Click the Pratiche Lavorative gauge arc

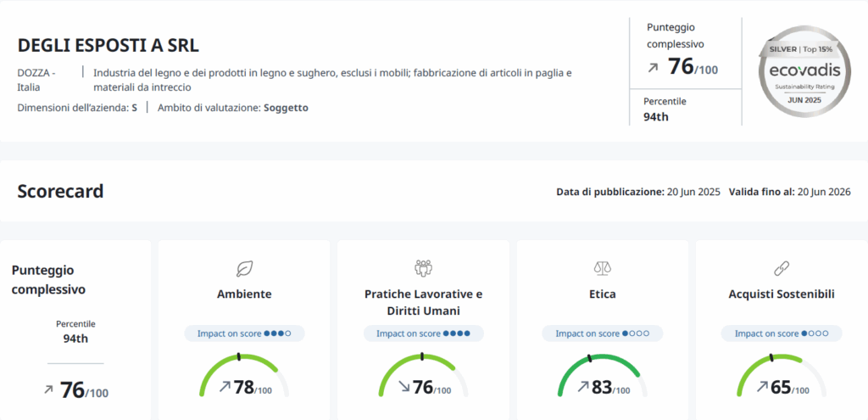423,374
